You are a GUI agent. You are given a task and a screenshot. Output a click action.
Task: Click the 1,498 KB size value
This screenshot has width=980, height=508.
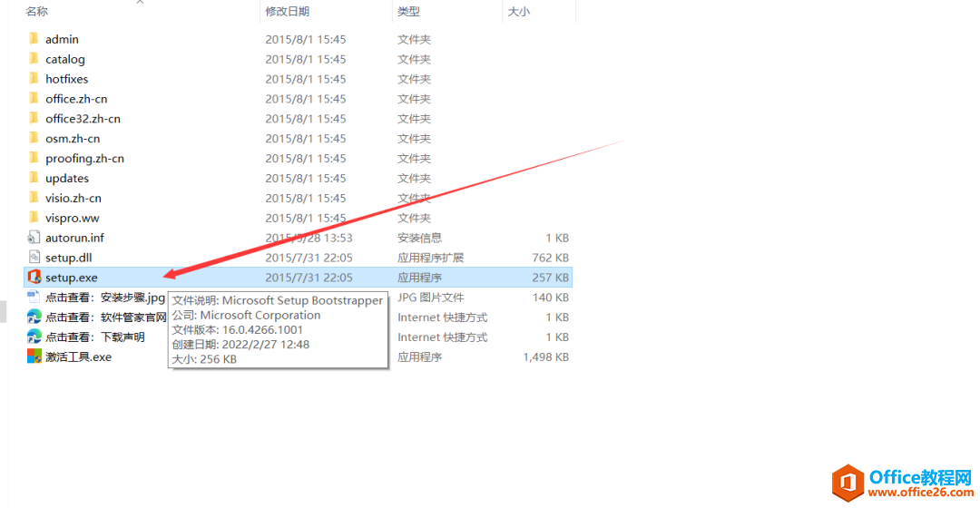tap(545, 357)
